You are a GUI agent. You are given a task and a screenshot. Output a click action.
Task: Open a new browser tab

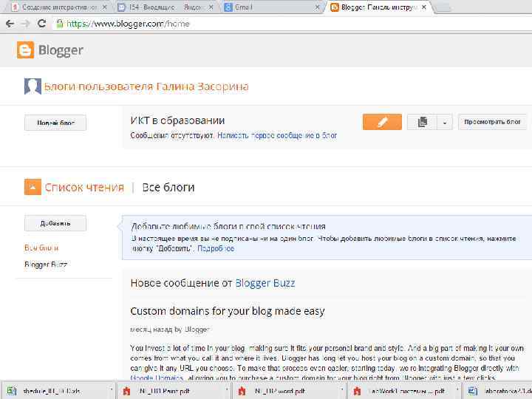pos(443,7)
